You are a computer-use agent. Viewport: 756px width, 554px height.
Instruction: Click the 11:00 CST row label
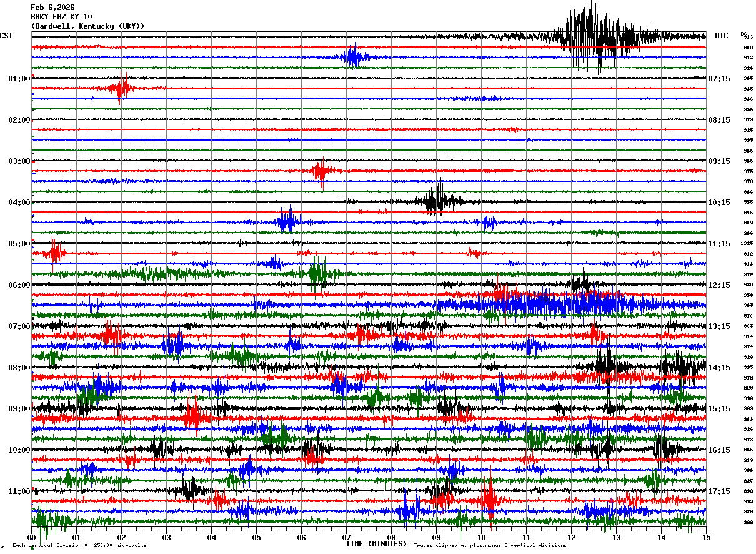pos(19,491)
